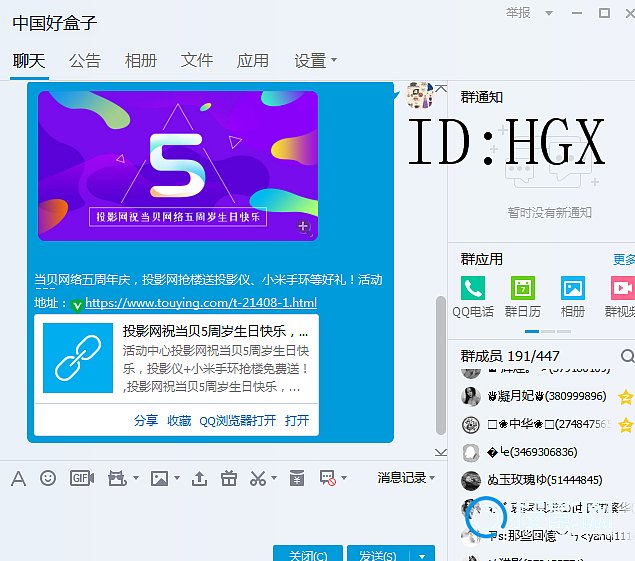Click the send image icon
This screenshot has width=635, height=561.
[159, 478]
